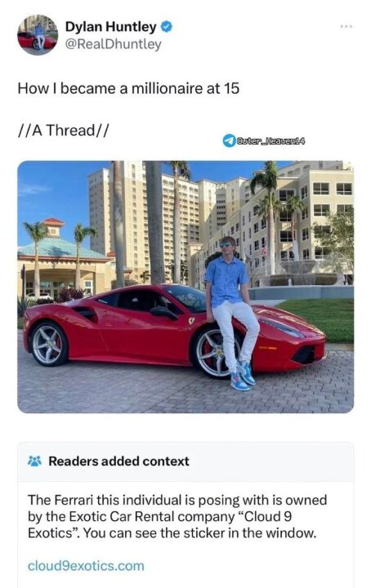Image resolution: width=371 pixels, height=588 pixels.
Task: Click the Ferrari's front wheel in photo
Action: [215, 353]
